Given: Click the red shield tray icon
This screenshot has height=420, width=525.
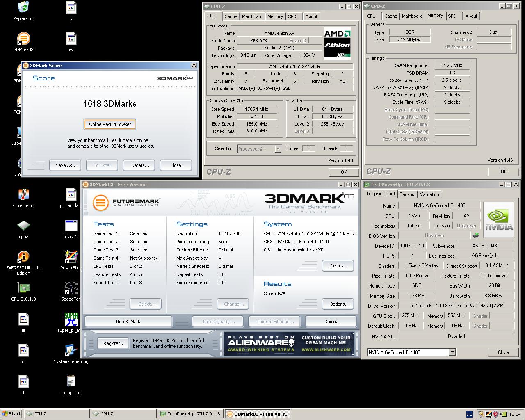Looking at the screenshot, I should (495, 414).
